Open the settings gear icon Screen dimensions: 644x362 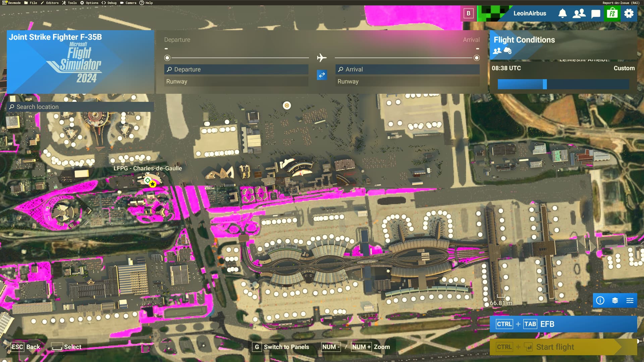point(629,13)
